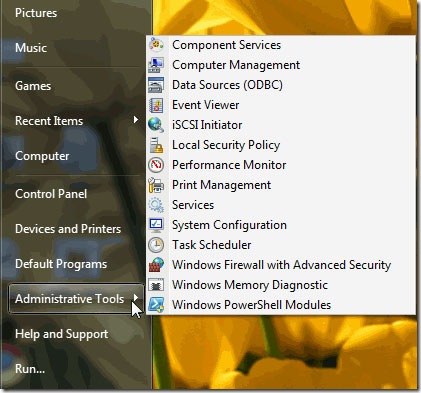The height and width of the screenshot is (393, 421).
Task: Open Component Services from the submenu
Action: 227,45
